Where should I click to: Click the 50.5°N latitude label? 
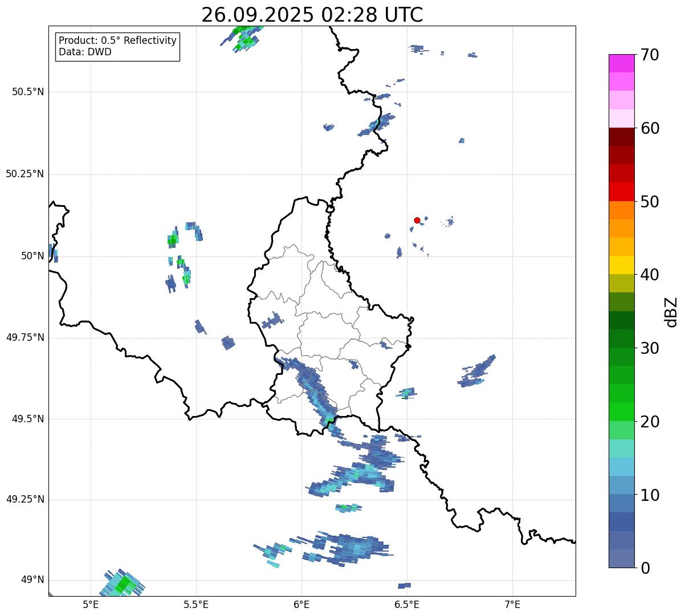click(x=27, y=92)
